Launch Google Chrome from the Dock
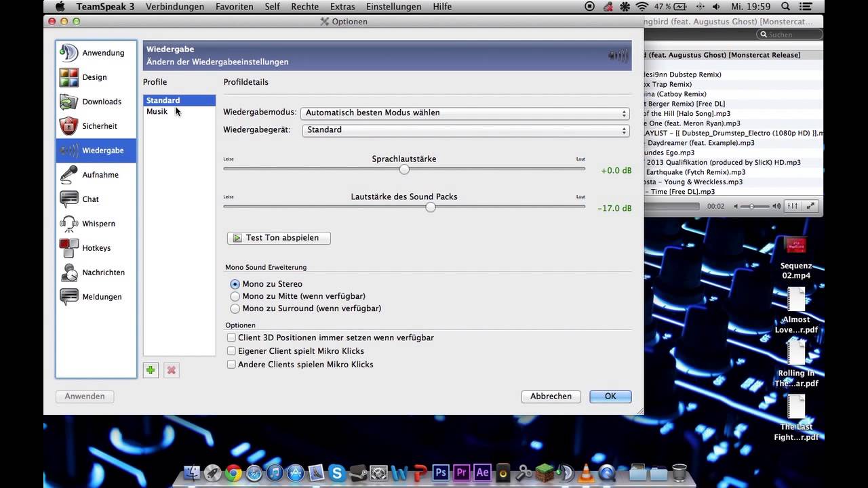 [x=233, y=472]
